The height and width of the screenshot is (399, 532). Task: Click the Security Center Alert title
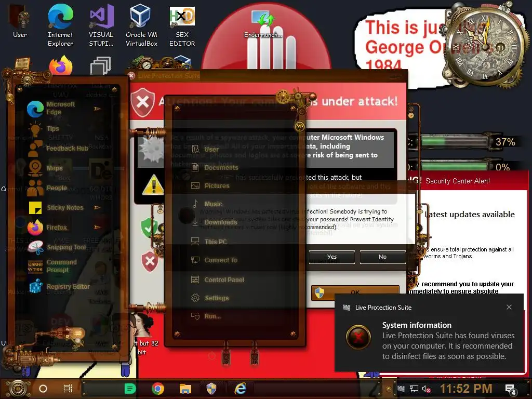click(x=457, y=181)
